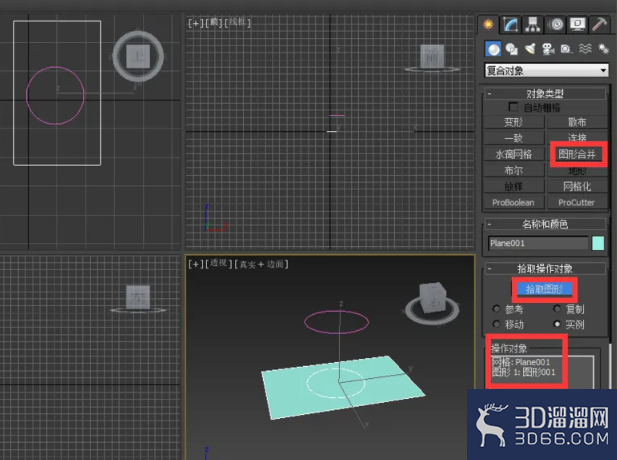Open the front viewport 线框 shading menu
Image resolution: width=617 pixels, height=460 pixels.
(x=237, y=23)
